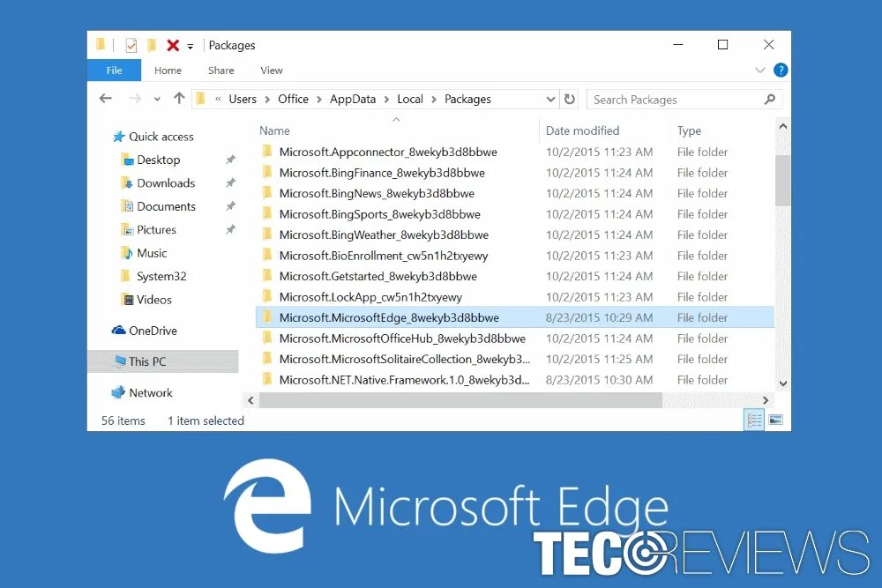Image resolution: width=882 pixels, height=588 pixels.
Task: Go up one level with the Up arrow
Action: 179,99
